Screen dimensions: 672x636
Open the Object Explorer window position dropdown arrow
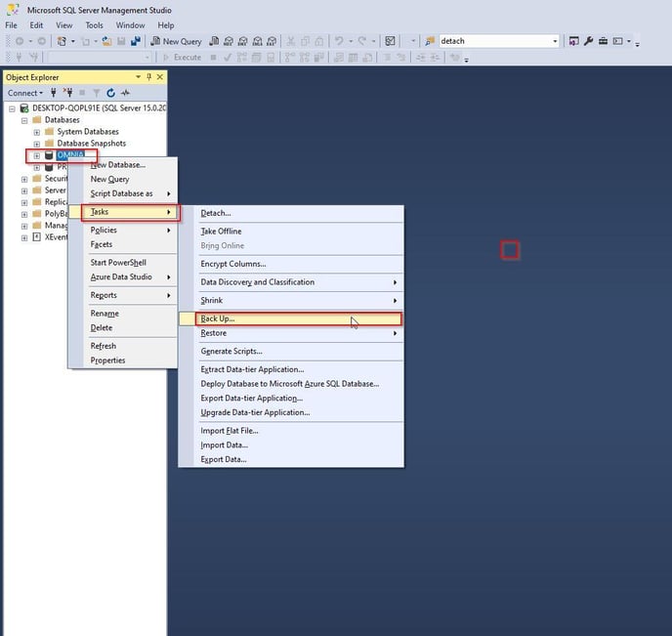pos(138,77)
